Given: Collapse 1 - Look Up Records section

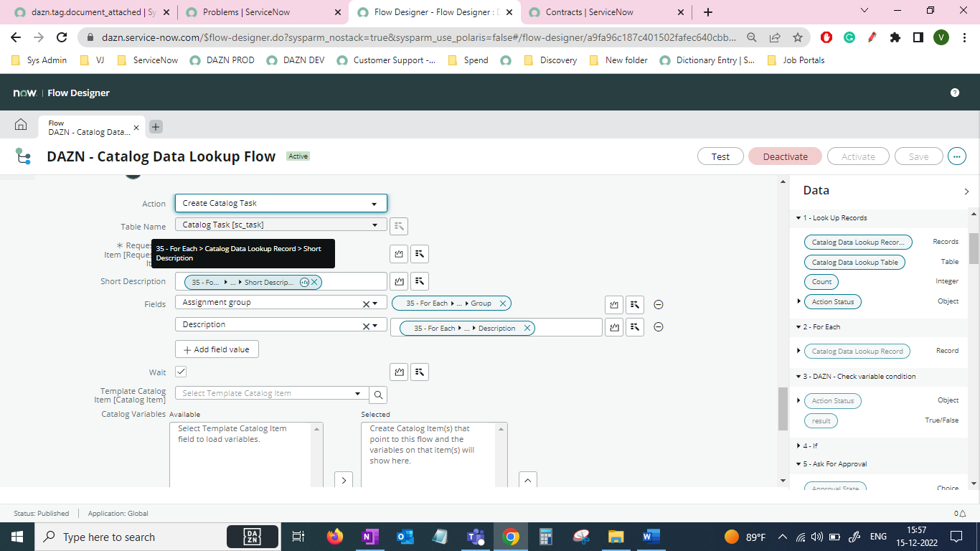Looking at the screenshot, I should 798,218.
